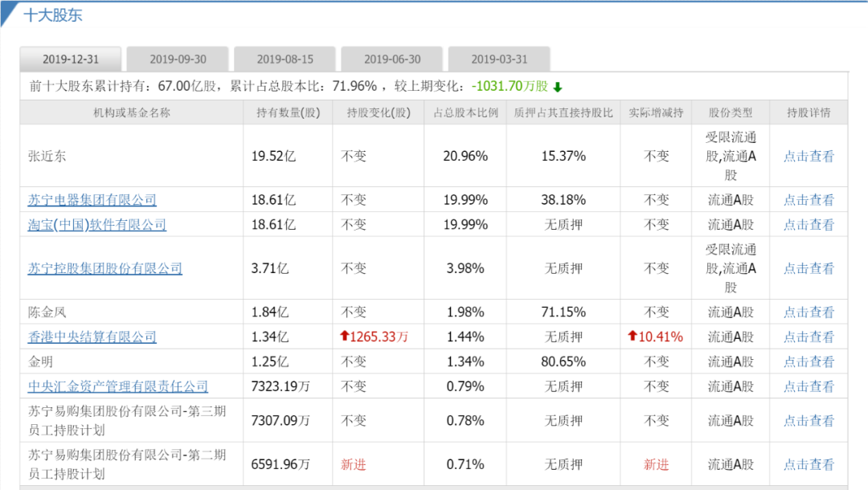Click the green down arrow beside -1031.70万股
This screenshot has height=490, width=868.
558,87
